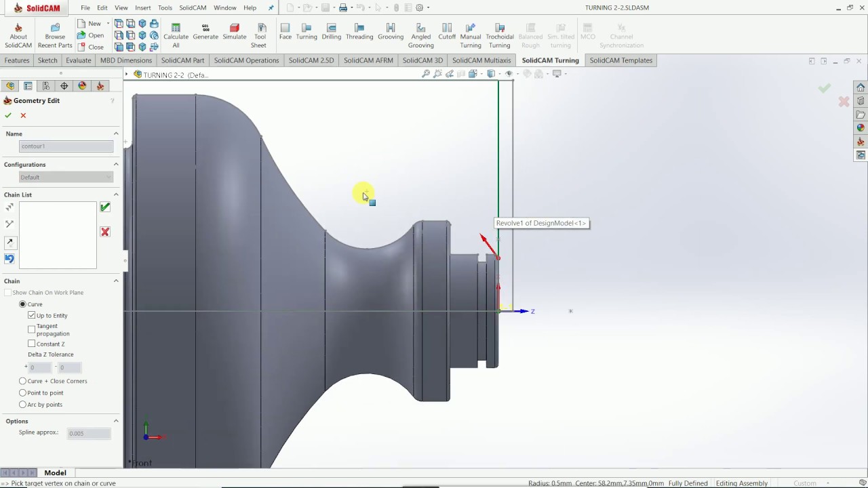This screenshot has width=868, height=488.
Task: Add a Grooving operation
Action: [391, 32]
